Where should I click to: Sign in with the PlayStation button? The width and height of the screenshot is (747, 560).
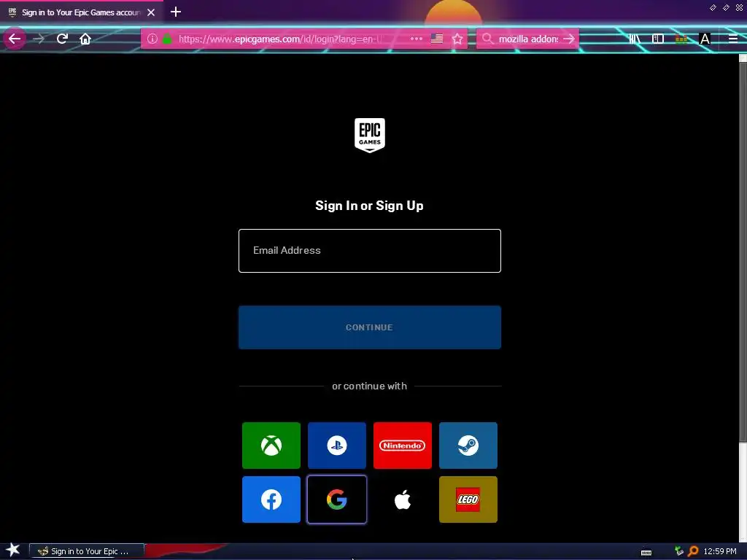(x=337, y=446)
